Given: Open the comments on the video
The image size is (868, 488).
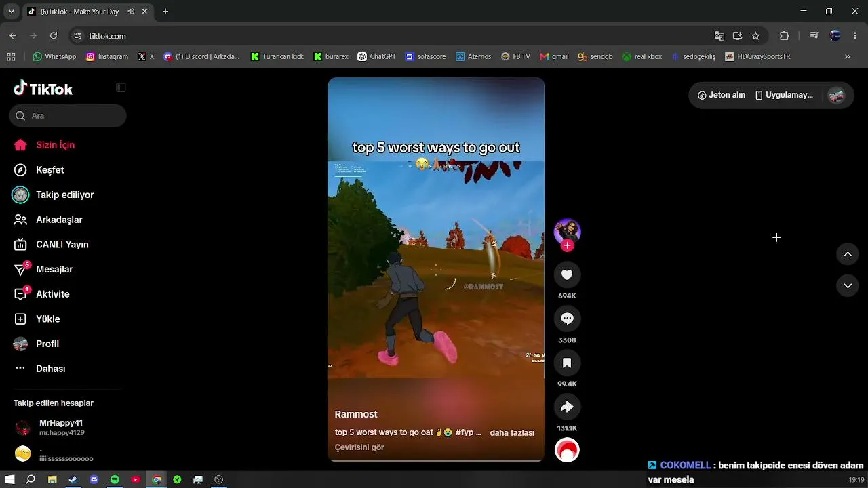Looking at the screenshot, I should (x=567, y=319).
